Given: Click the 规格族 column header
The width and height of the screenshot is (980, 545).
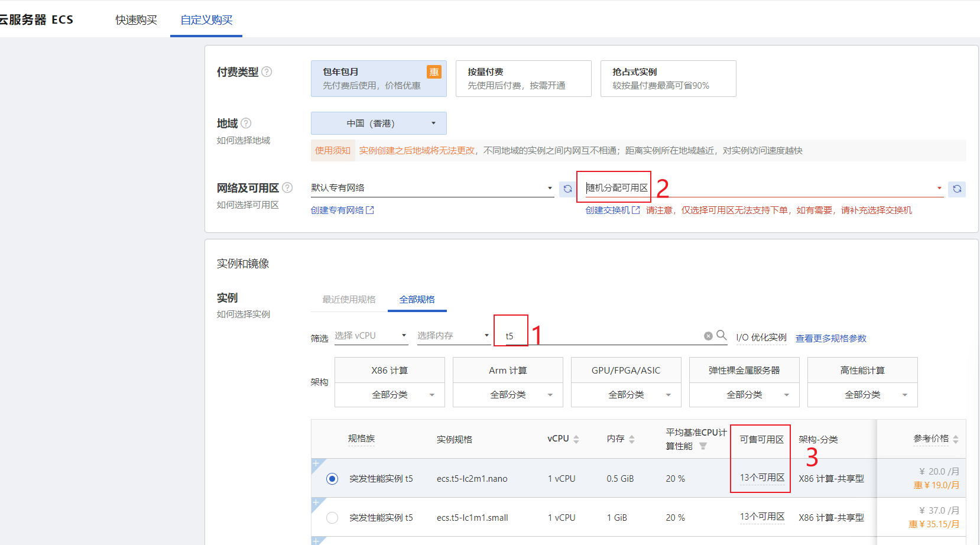Looking at the screenshot, I should (361, 439).
